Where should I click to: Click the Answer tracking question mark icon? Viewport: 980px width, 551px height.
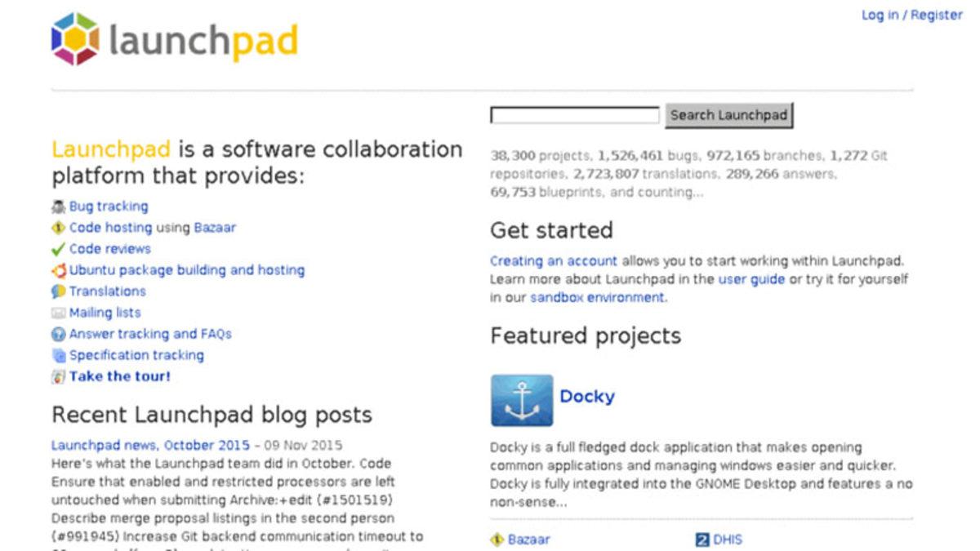(57, 333)
